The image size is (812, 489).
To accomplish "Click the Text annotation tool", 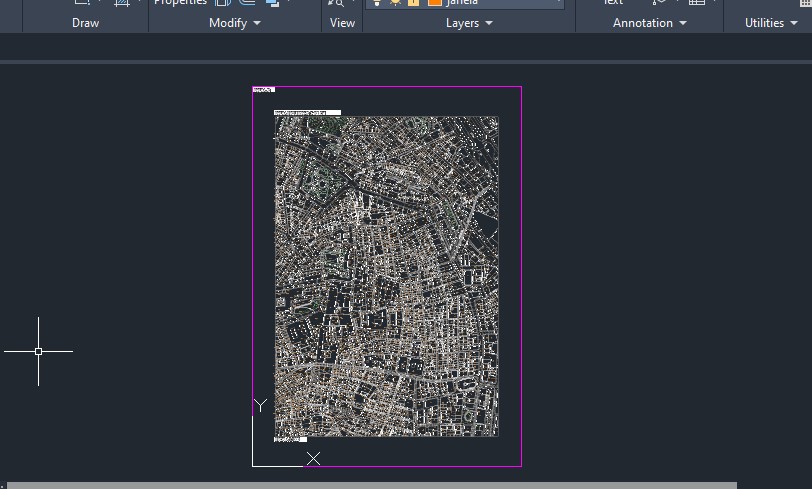I will [x=613, y=3].
